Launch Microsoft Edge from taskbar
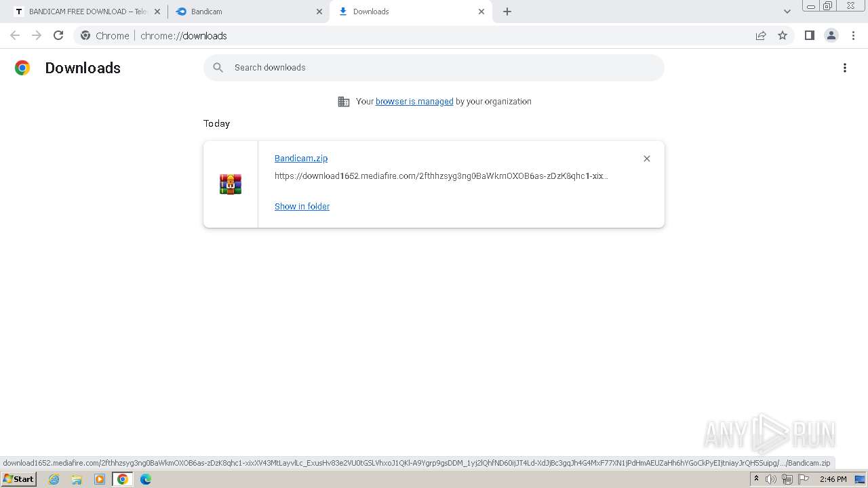Screen dimensions: 868x488 (x=146, y=479)
